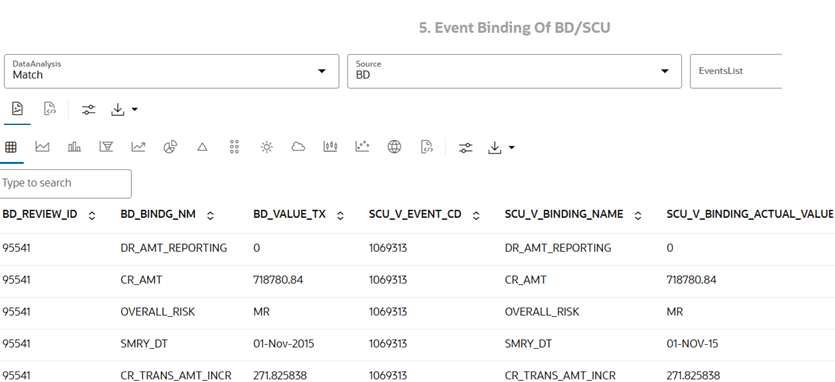The width and height of the screenshot is (835, 382).
Task: Click the BD_BINDG_NM column header
Action: coord(158,214)
